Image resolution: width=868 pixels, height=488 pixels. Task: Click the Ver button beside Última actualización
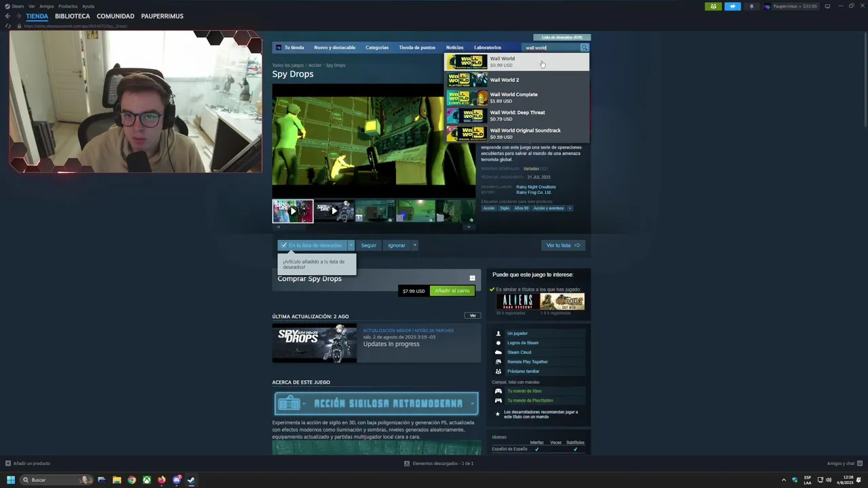[x=473, y=316]
